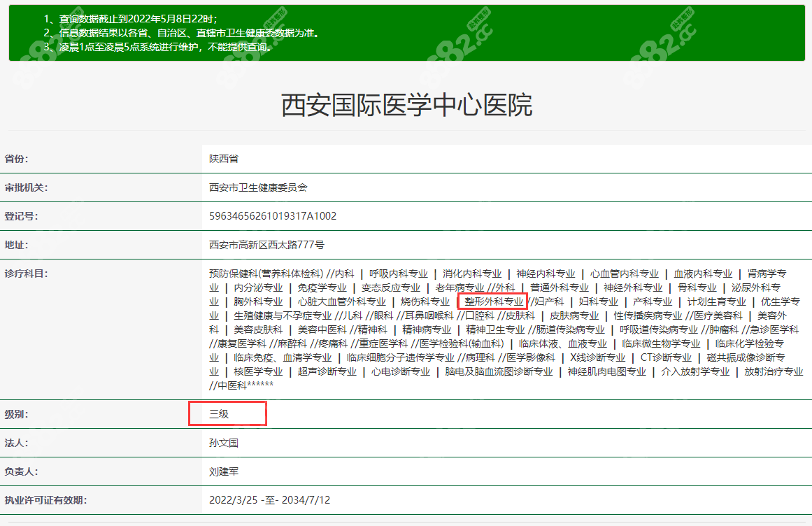Screen dimensions: 812x526
Task: Click 核医学专业 in the department list
Action: click(258, 371)
